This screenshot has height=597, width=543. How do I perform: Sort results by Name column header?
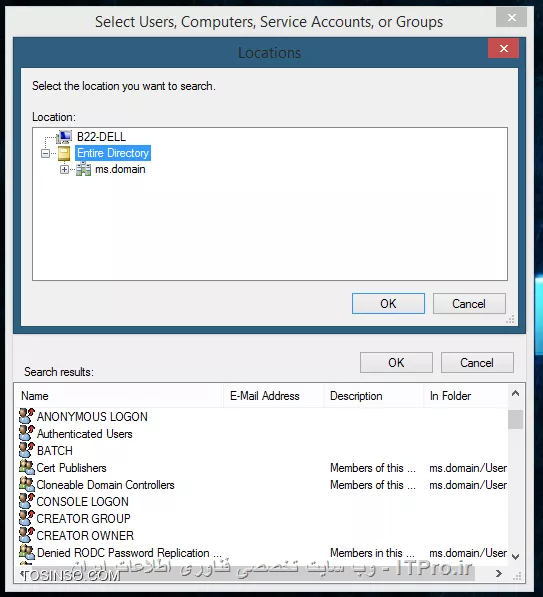point(119,396)
